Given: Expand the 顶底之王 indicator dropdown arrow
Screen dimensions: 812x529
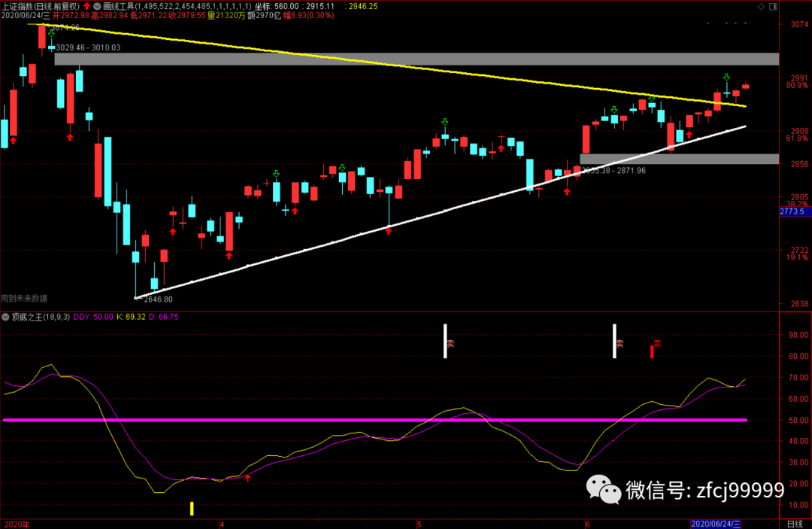Looking at the screenshot, I should 5,317.
